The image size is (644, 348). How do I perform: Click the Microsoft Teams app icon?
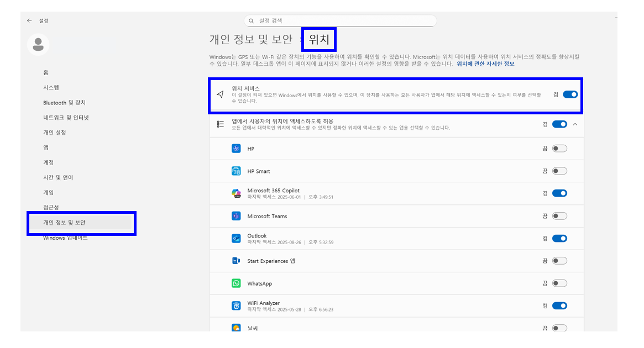(236, 216)
